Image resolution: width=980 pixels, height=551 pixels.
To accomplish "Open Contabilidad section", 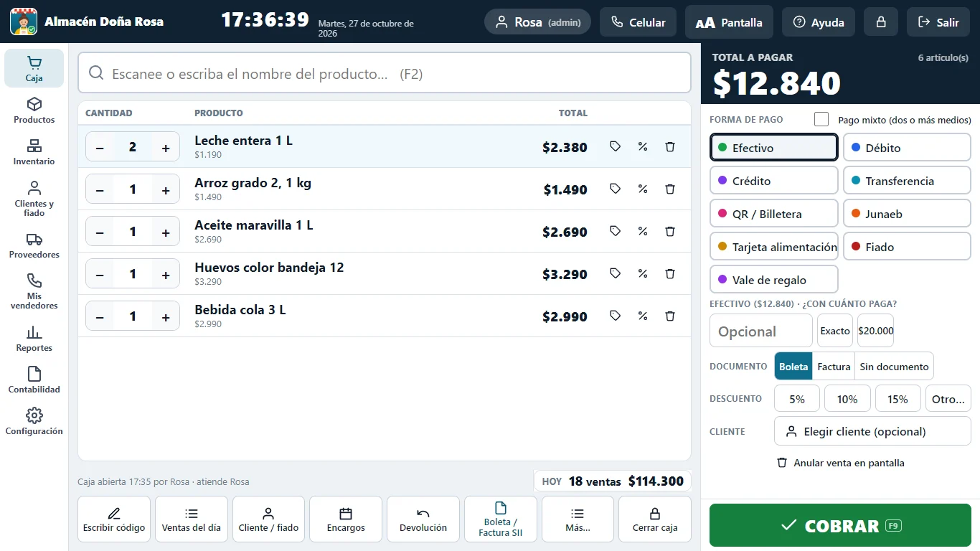I will pyautogui.click(x=34, y=380).
